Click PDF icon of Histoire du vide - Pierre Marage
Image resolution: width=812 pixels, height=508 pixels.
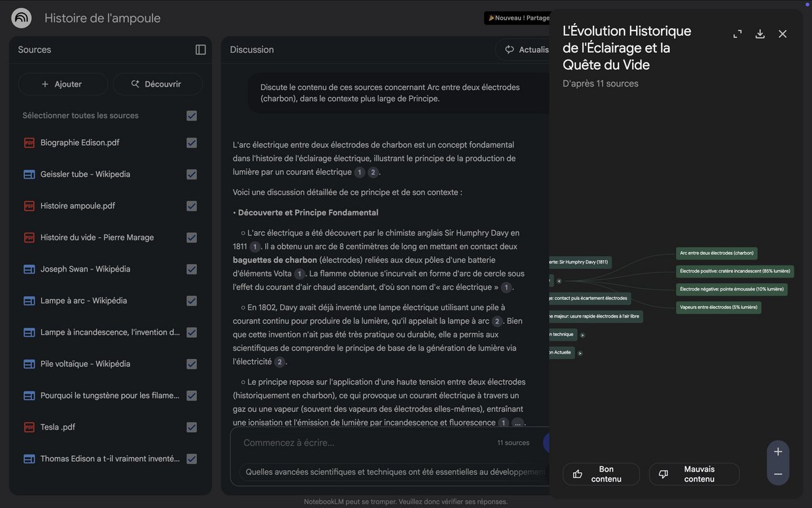(29, 238)
